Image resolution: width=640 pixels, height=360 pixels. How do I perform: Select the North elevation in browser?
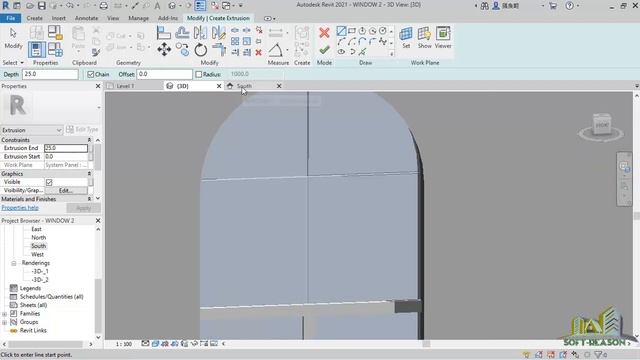click(x=39, y=238)
